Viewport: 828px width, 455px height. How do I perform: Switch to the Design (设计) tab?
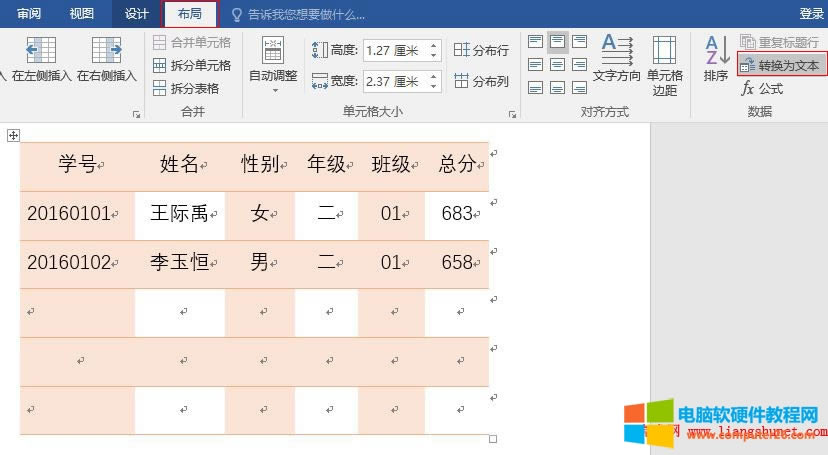click(x=136, y=13)
